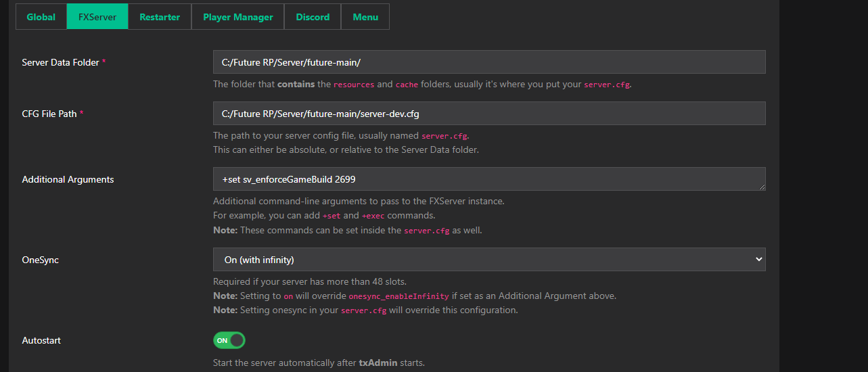Switch to the Global settings tab

41,17
